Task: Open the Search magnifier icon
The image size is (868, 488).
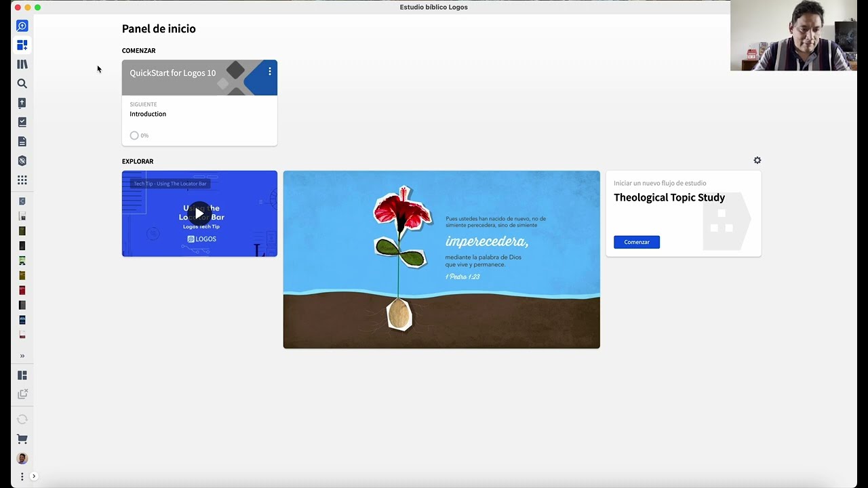Action: point(22,83)
